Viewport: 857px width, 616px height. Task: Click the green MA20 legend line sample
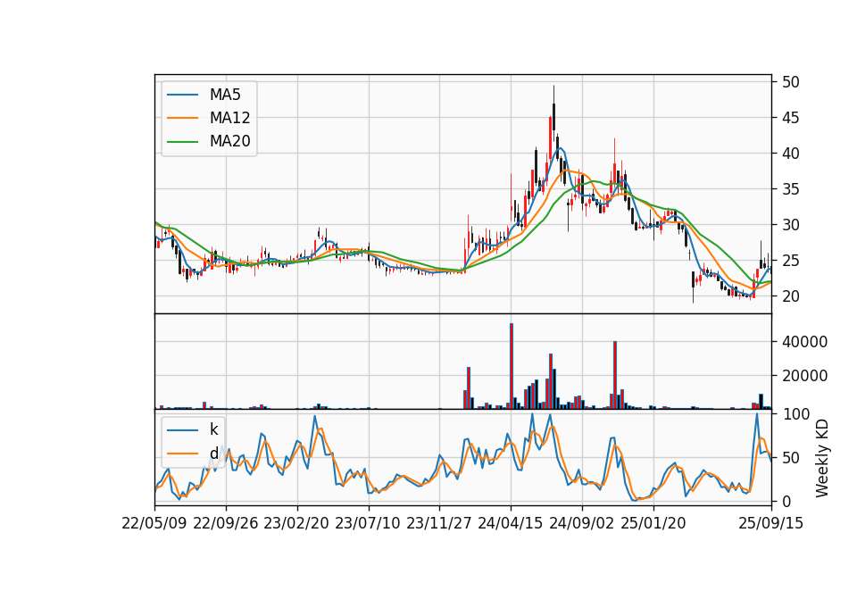coord(182,141)
